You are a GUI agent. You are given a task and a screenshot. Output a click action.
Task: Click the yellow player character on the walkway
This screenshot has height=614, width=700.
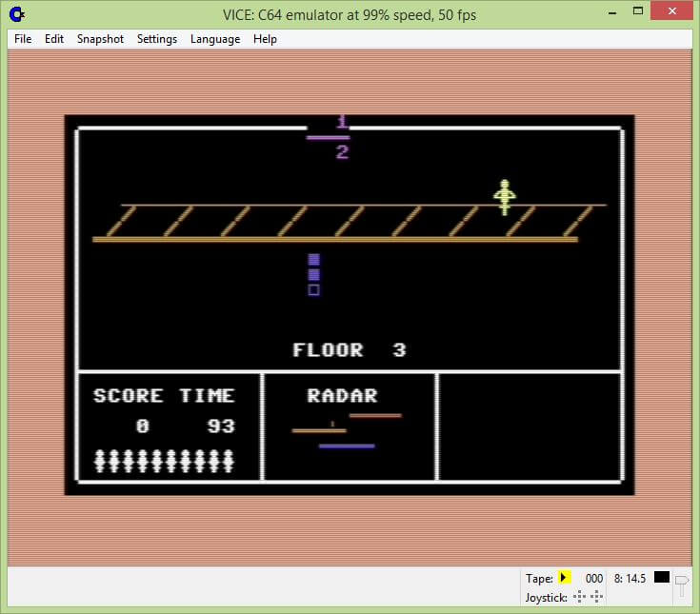[x=505, y=197]
